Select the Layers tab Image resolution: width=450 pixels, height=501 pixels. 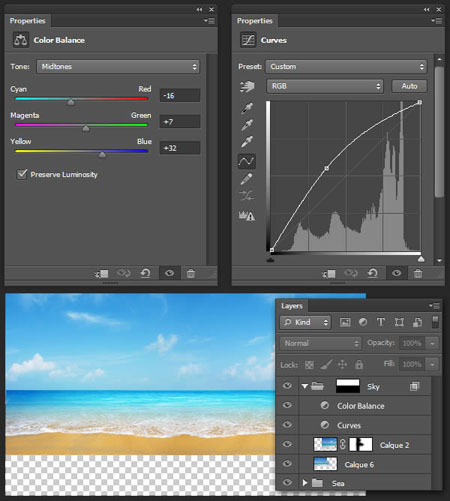292,306
